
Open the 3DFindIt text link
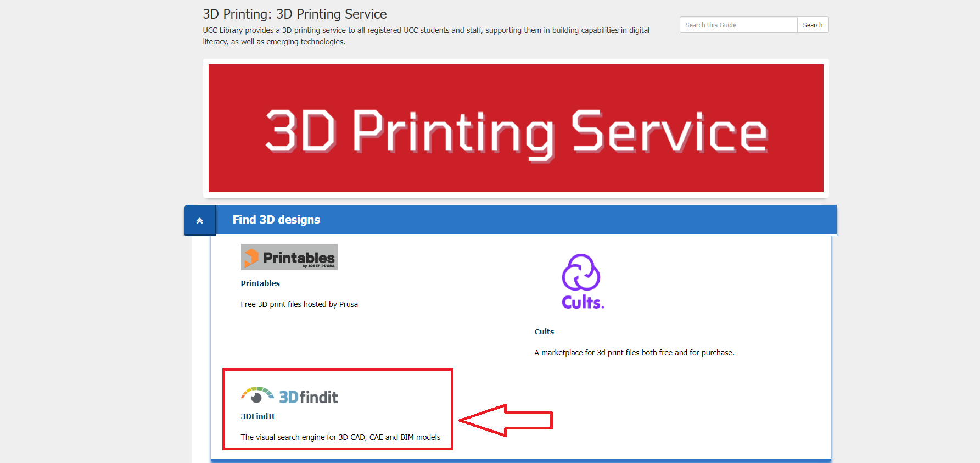[x=257, y=416]
